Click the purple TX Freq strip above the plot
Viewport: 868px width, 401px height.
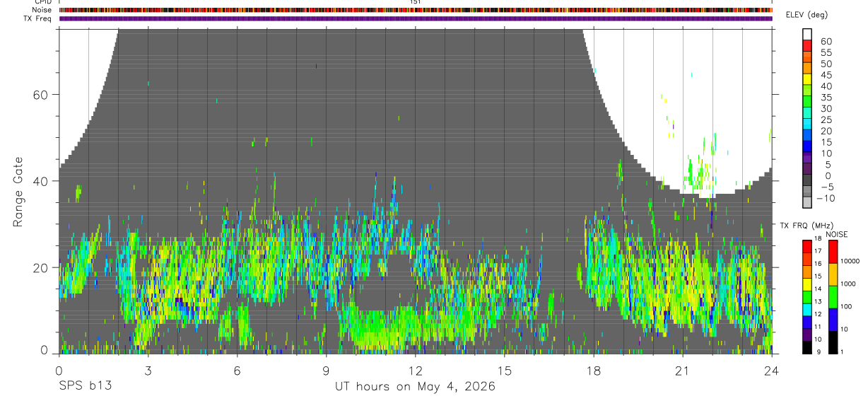416,18
